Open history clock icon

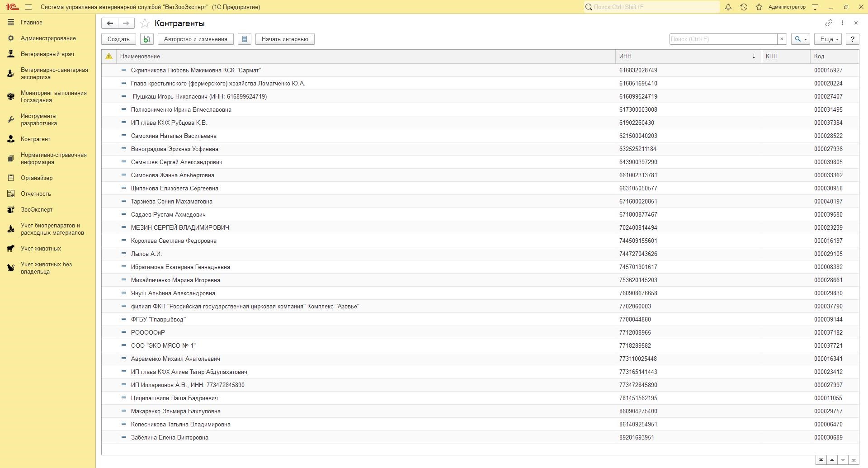744,7
